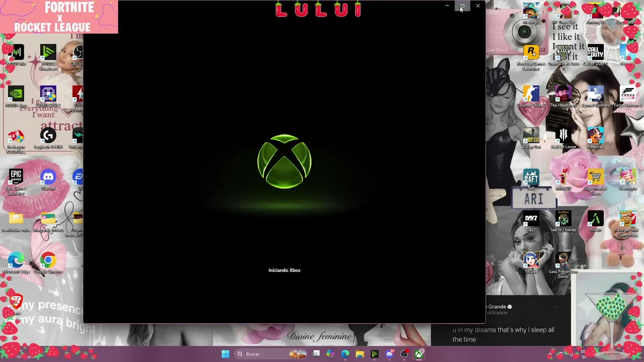Launch CPUID CPU-Z from the desktop
644x362 pixels.
coord(48,97)
